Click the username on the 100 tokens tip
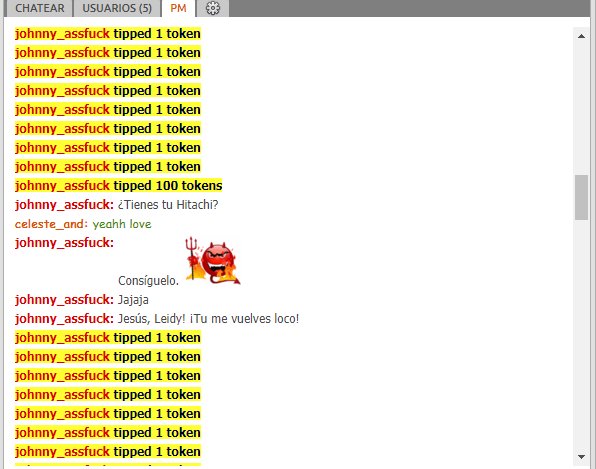This screenshot has height=469, width=596. pos(62,186)
